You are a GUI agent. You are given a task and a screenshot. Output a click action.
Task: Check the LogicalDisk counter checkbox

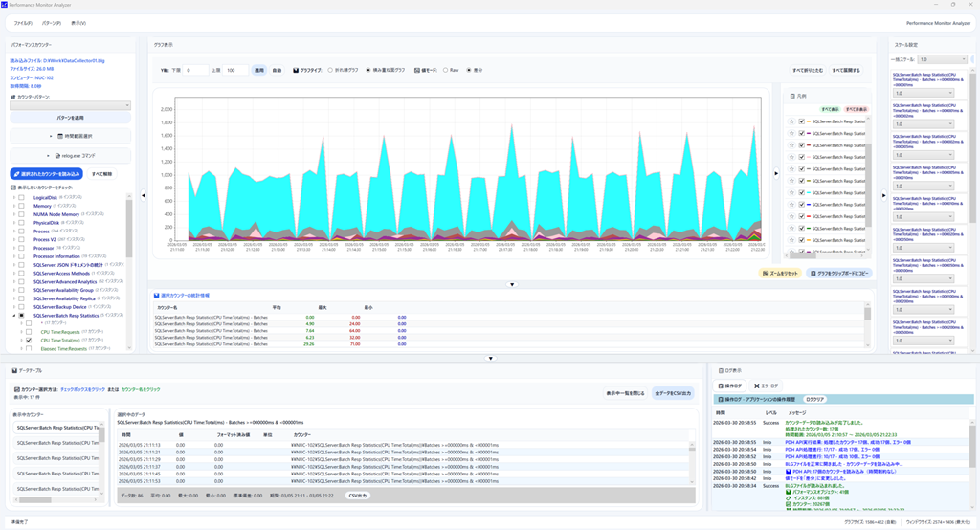22,197
